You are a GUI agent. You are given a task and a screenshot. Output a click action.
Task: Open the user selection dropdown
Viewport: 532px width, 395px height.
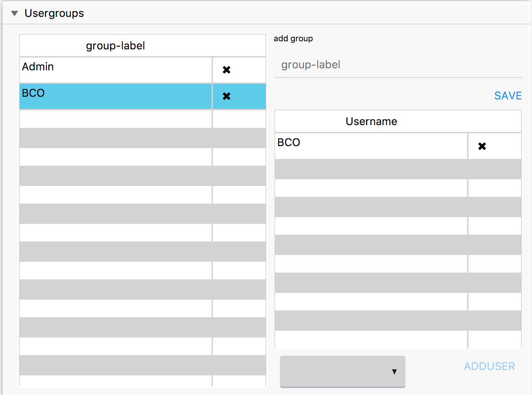pos(343,371)
